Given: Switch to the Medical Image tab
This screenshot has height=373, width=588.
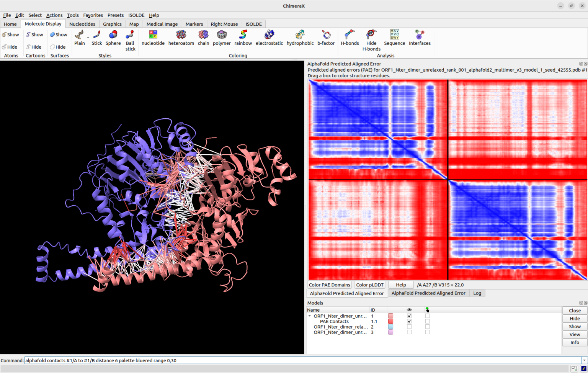Looking at the screenshot, I should click(162, 24).
